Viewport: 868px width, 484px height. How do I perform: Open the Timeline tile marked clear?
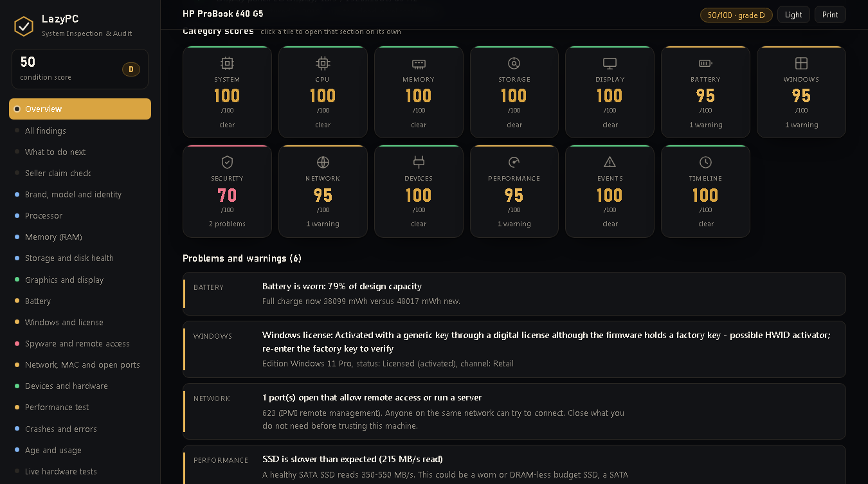click(x=705, y=192)
